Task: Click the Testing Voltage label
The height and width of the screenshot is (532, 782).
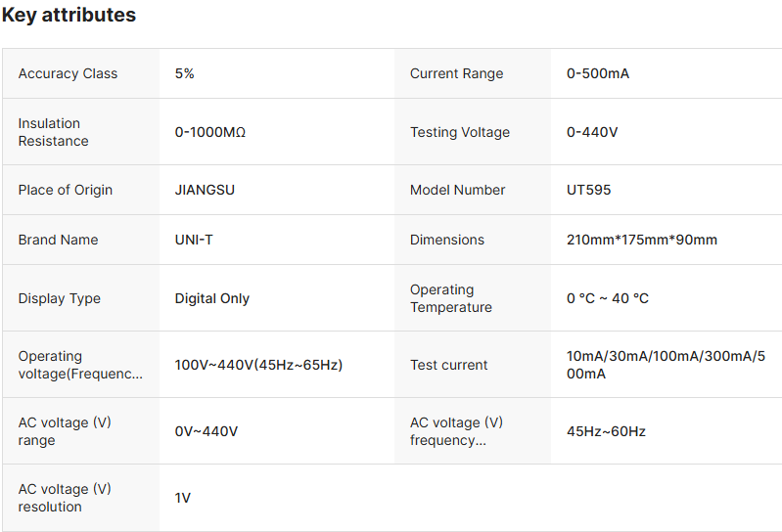Action: pos(460,132)
